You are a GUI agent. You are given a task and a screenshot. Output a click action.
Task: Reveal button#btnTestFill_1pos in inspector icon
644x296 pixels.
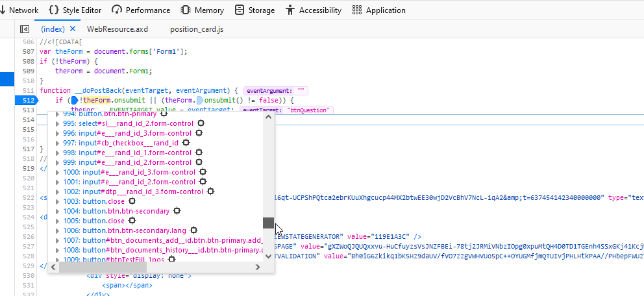(171, 260)
